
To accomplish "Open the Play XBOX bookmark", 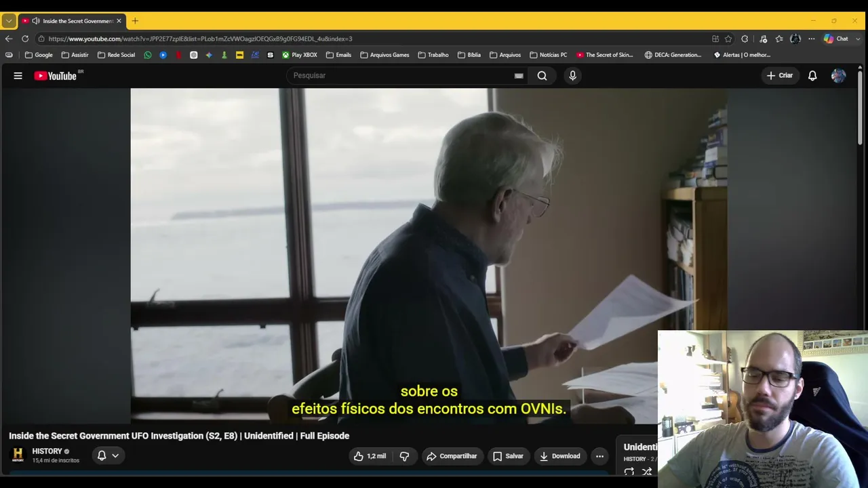I will pyautogui.click(x=300, y=55).
